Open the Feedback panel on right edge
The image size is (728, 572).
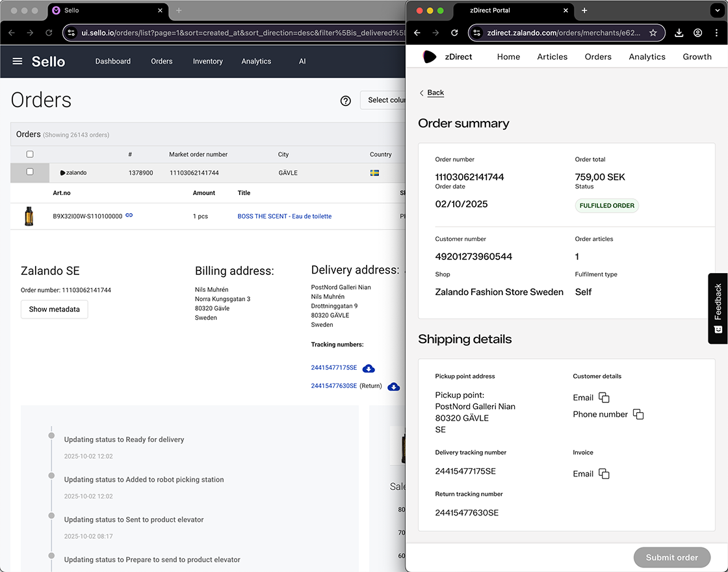pyautogui.click(x=718, y=309)
